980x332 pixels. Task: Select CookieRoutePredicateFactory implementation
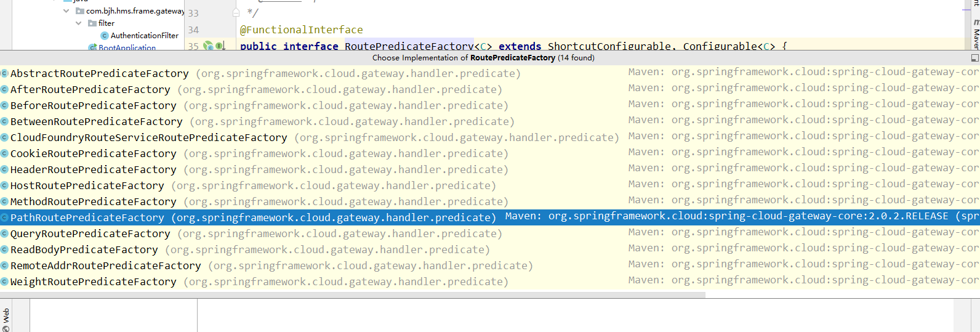click(x=94, y=153)
